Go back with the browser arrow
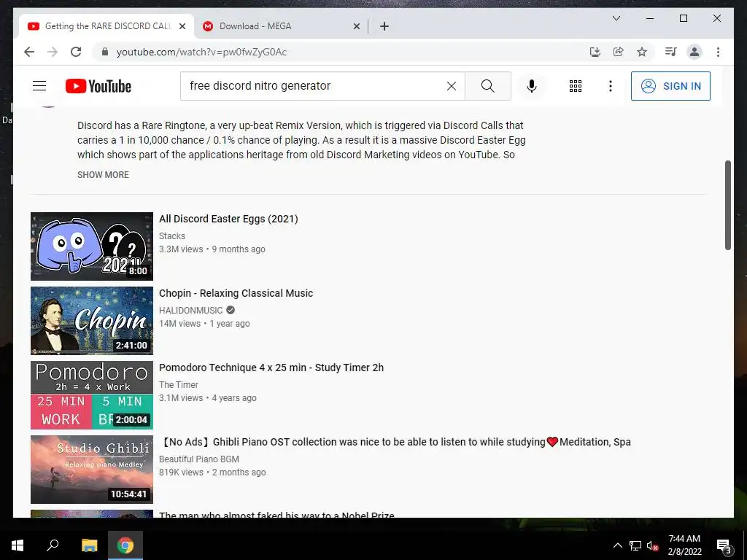The width and height of the screenshot is (747, 560). click(x=29, y=52)
